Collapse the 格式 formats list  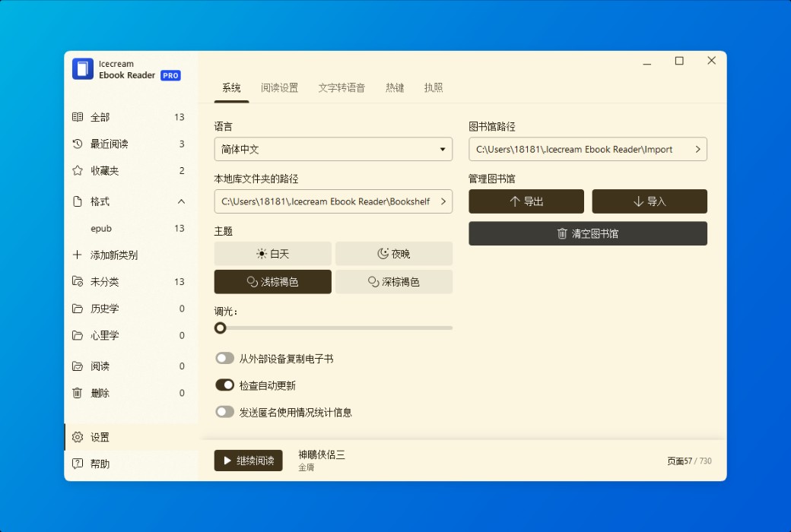pos(181,201)
